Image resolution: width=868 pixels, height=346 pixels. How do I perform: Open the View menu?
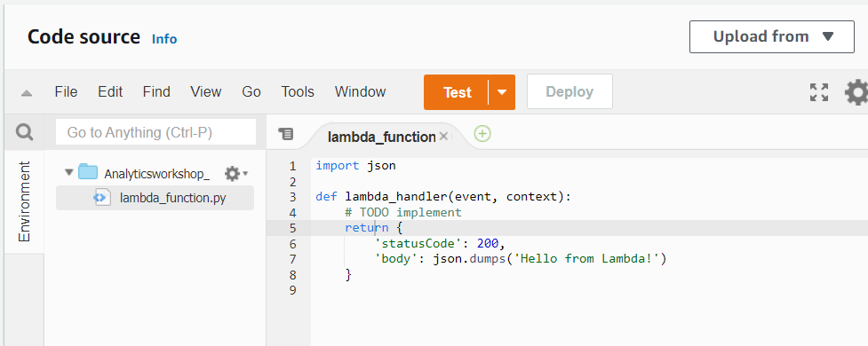coord(206,91)
